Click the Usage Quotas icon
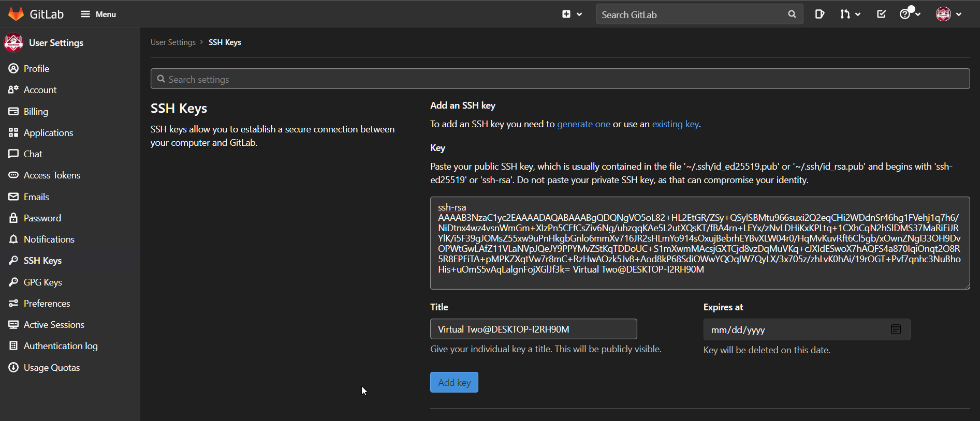This screenshot has width=980, height=421. [13, 367]
